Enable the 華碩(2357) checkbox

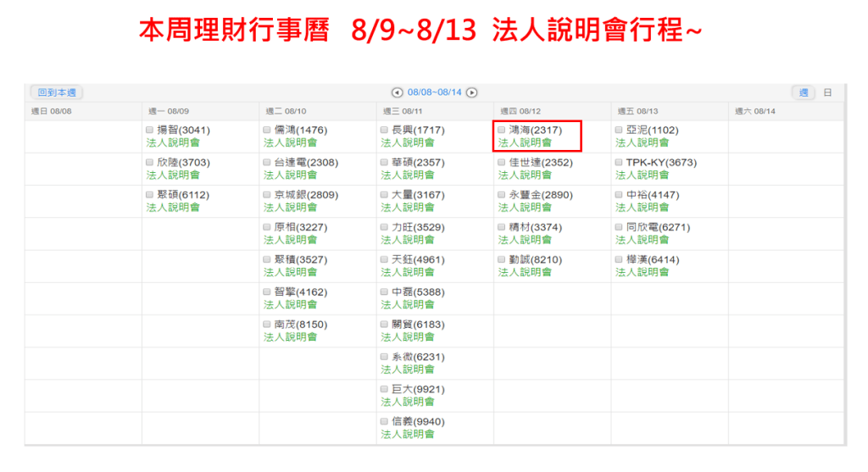[384, 163]
